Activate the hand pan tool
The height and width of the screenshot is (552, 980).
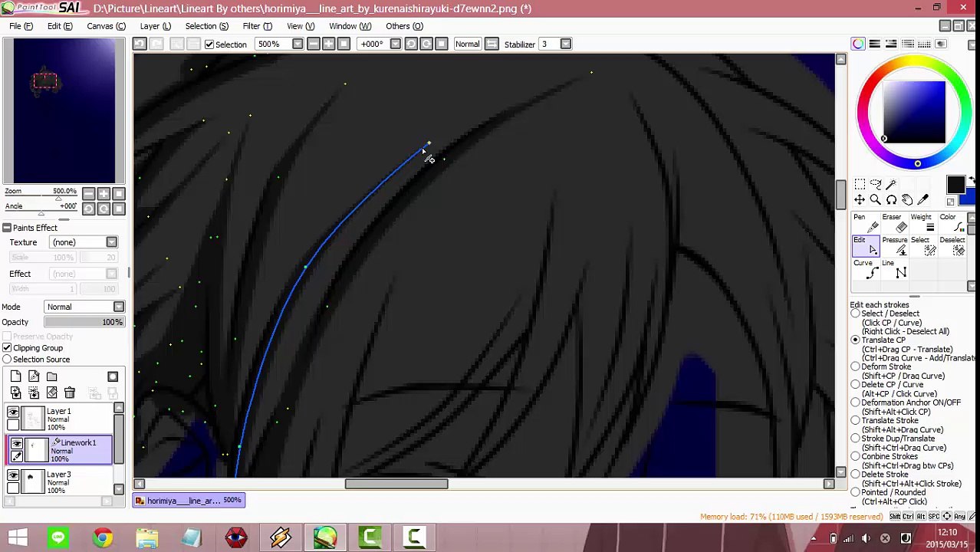[907, 200]
